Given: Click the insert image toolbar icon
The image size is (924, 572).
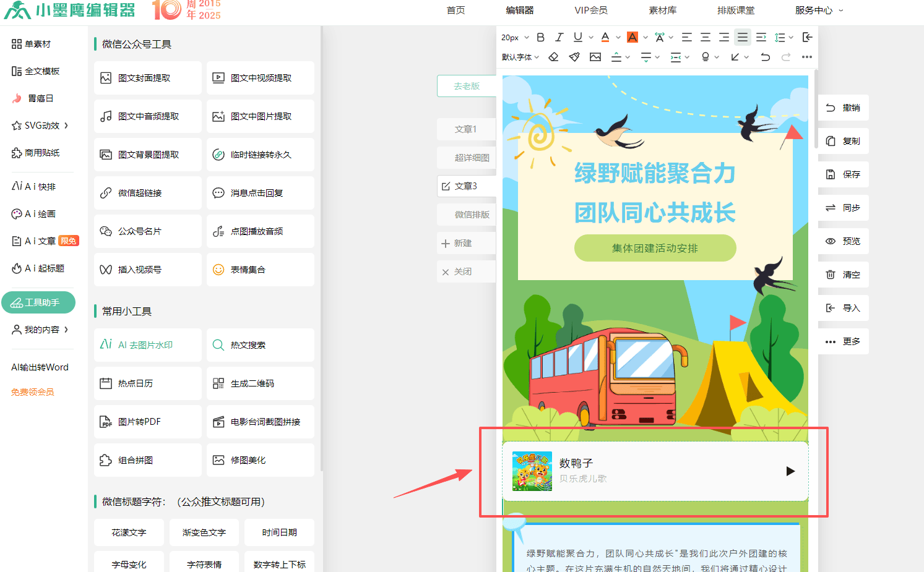Looking at the screenshot, I should point(595,57).
